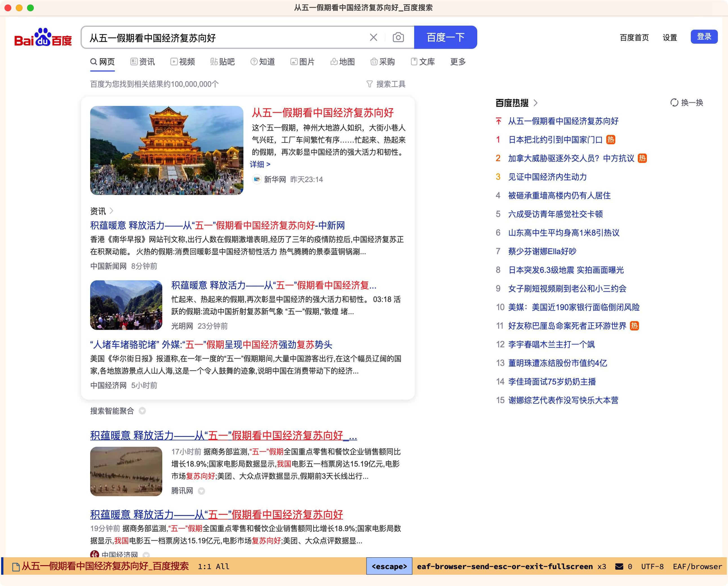The image size is (728, 586).
Task: Expand the 百度热搜 chevron
Action: [x=536, y=103]
